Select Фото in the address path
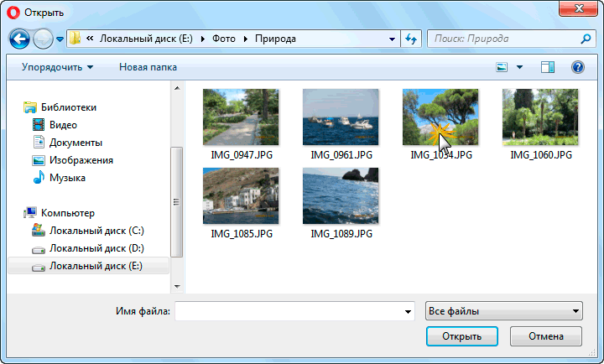The width and height of the screenshot is (604, 364). [x=224, y=39]
